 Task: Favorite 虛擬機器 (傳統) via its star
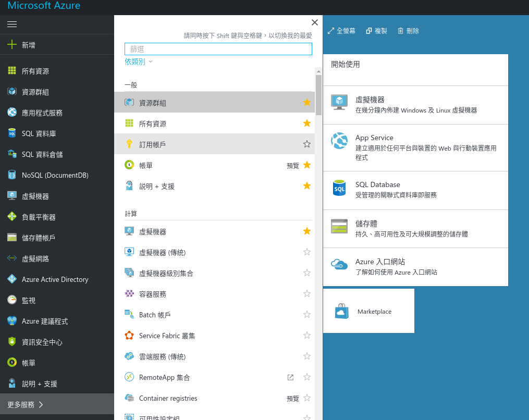(306, 252)
